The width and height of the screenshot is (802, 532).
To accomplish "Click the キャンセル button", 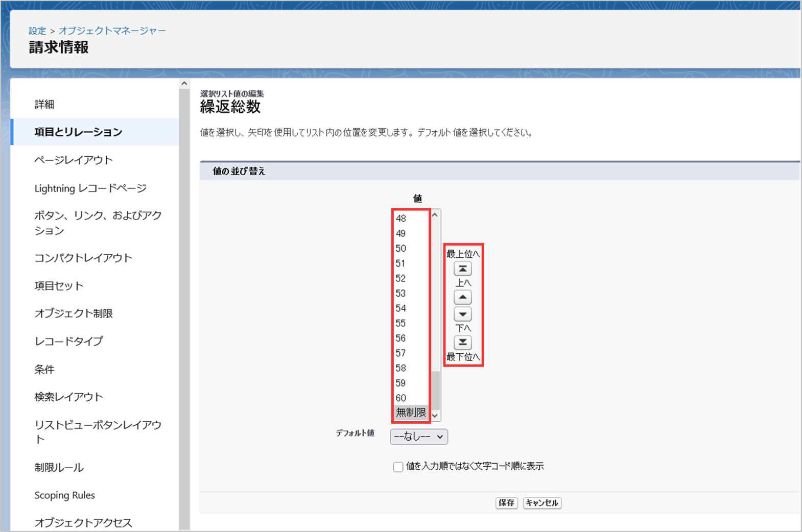I will 541,503.
